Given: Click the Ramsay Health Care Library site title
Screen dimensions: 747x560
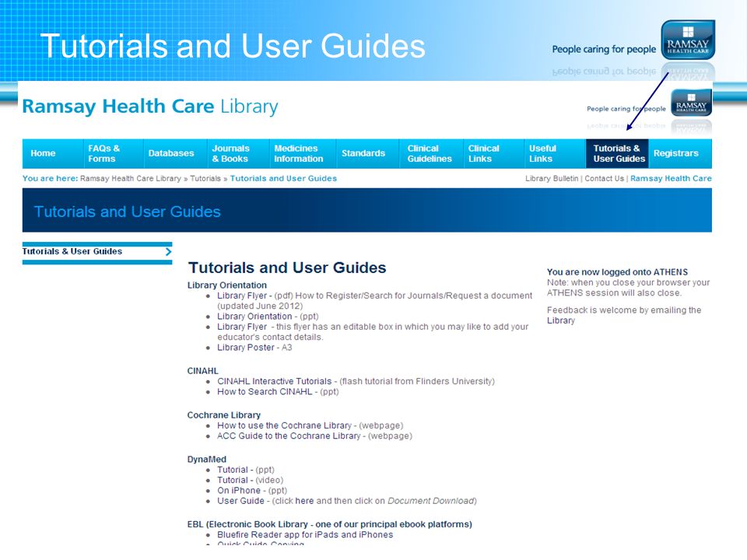Looking at the screenshot, I should (150, 107).
